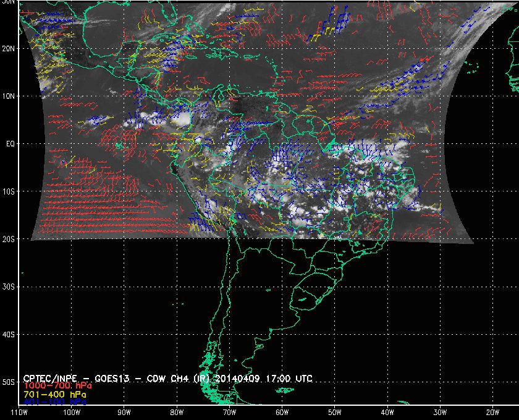Click the 30W longitude label
The height and width of the screenshot is (420, 519).
click(440, 413)
